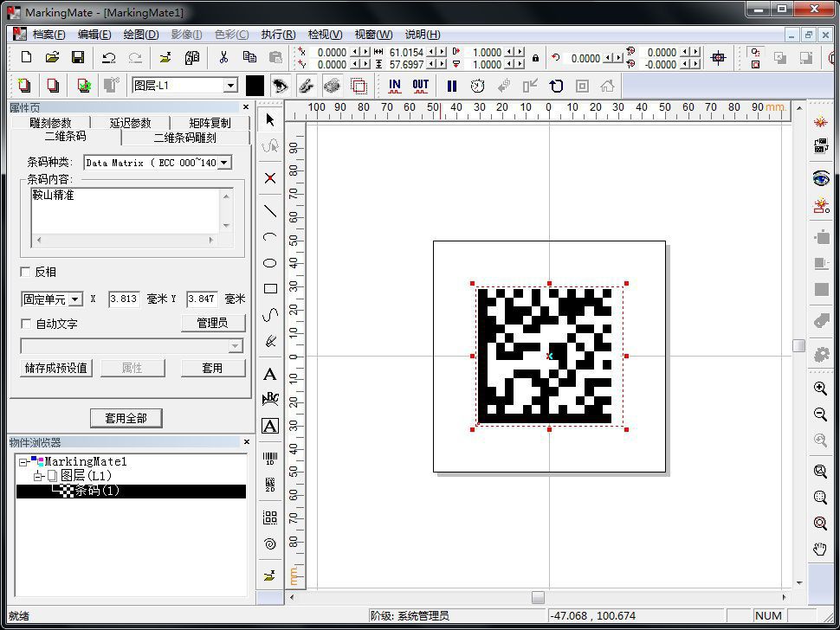Click the Undo icon in the toolbar
The image size is (840, 630).
[x=108, y=56]
